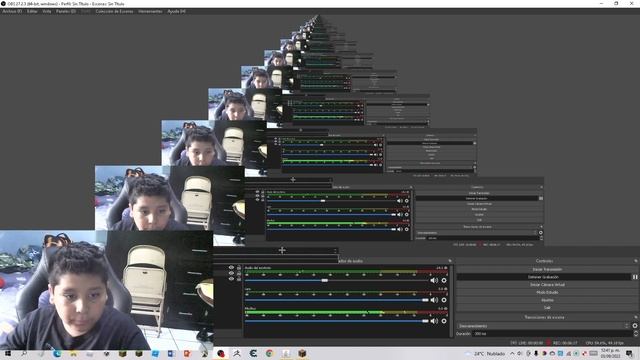Toggle the top source lock icon
Screen dimensions: 640x360
[x=239, y=267]
